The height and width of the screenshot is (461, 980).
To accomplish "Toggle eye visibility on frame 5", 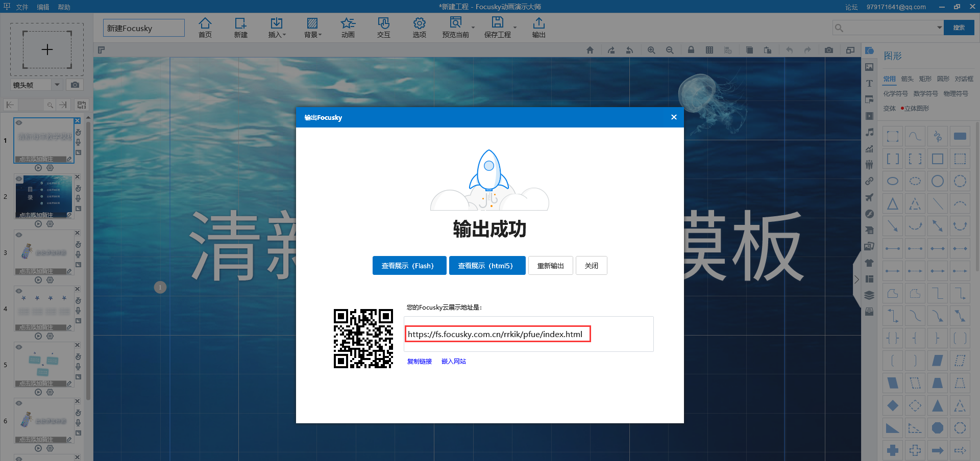I will pyautogui.click(x=19, y=347).
